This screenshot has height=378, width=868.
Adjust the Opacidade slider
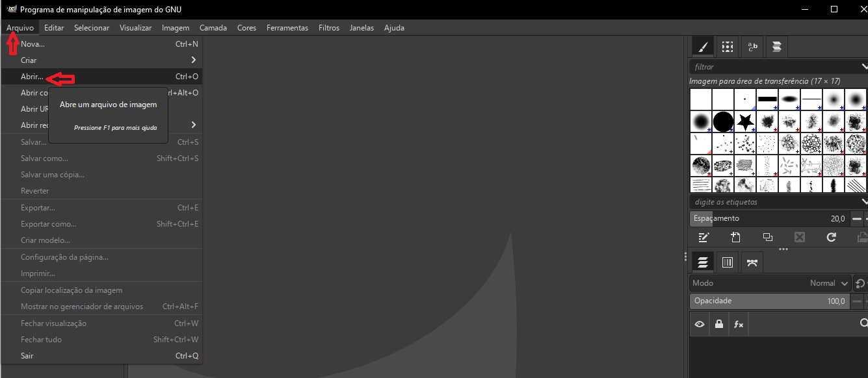[x=767, y=301]
